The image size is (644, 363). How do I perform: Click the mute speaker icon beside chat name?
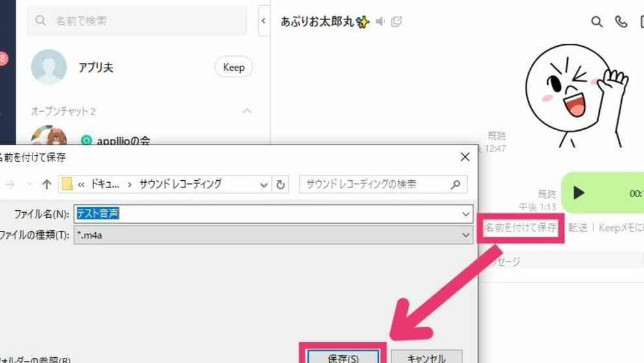[381, 21]
